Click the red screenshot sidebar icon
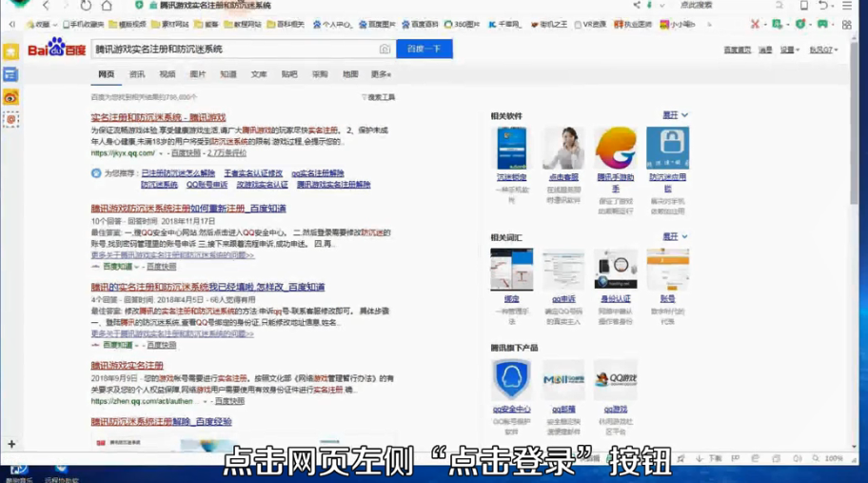This screenshot has width=868, height=483. click(10, 120)
